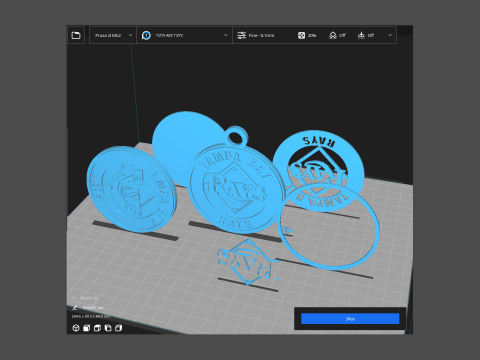The height and width of the screenshot is (360, 480).
Task: Expand print settings panel with chevron
Action: [x=390, y=35]
